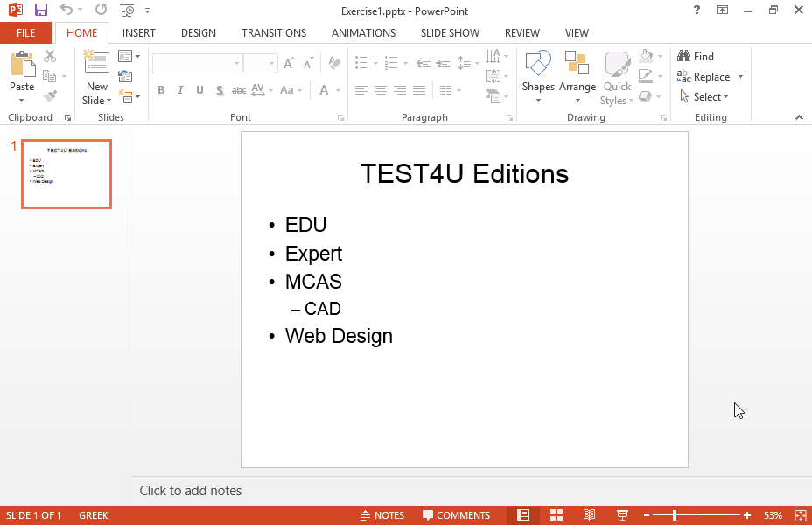Screen dimensions: 812x525
Task: Click Increase Font Size icon
Action: click(x=289, y=63)
